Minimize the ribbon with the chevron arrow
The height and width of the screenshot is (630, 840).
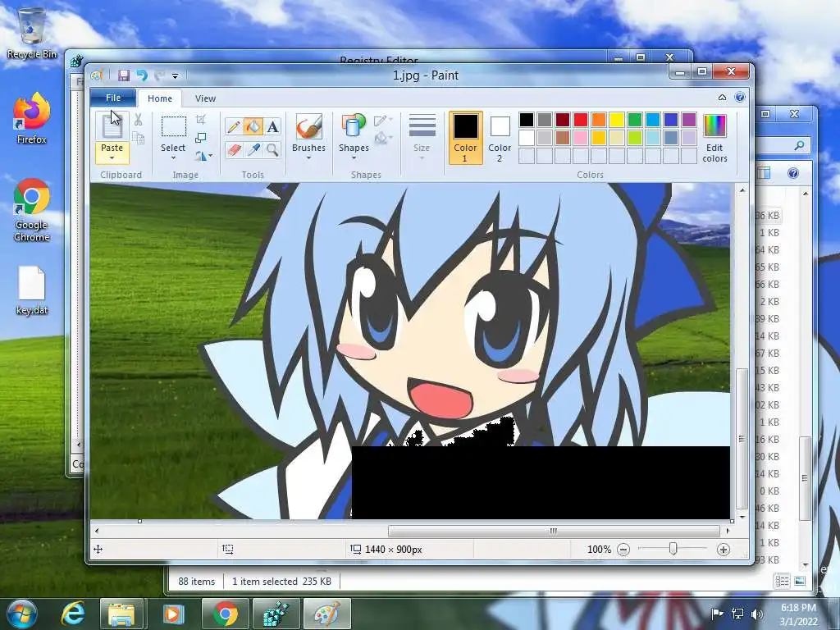point(722,98)
